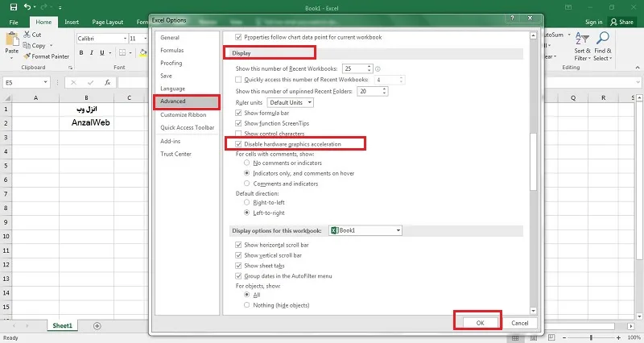The width and height of the screenshot is (644, 343).
Task: Click the Borders icon in Font group
Action: [x=122, y=52]
